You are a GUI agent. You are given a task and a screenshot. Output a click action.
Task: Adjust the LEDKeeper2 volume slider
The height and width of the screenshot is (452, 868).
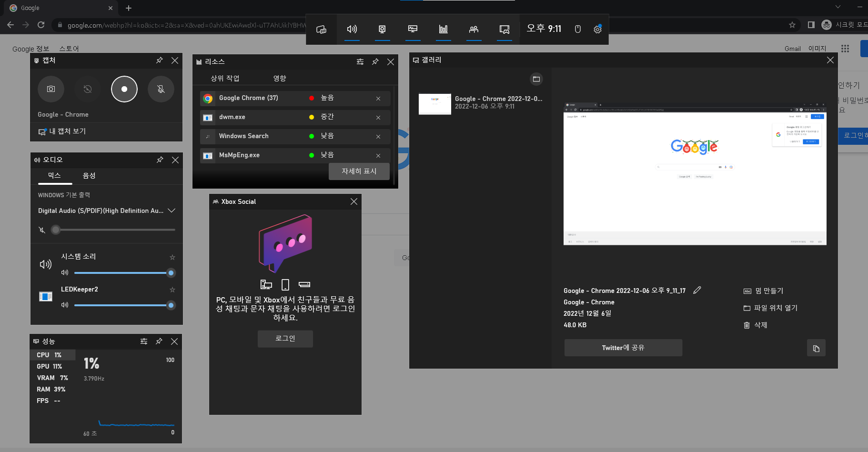[x=125, y=305]
